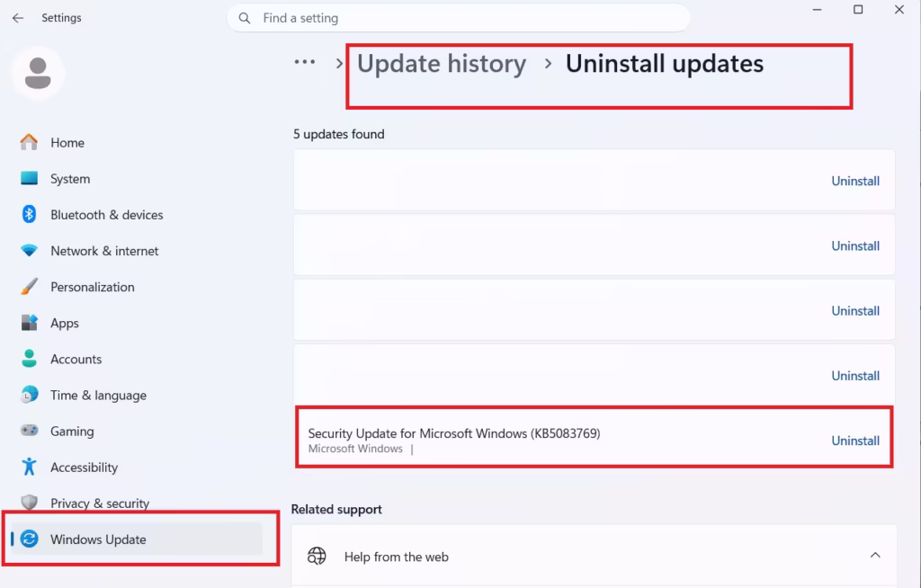Viewport: 921px width, 588px height.
Task: Click the Accounts person icon
Action: click(x=29, y=359)
